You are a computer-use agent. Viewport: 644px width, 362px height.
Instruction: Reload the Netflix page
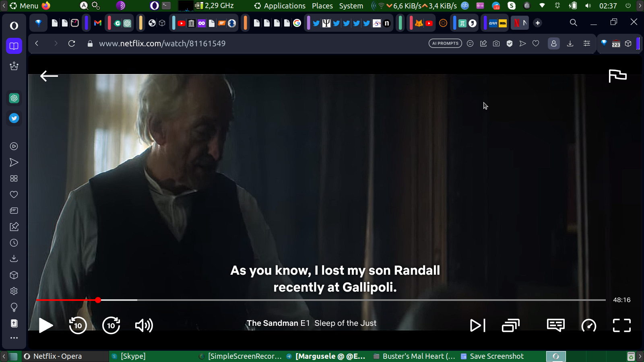point(72,43)
